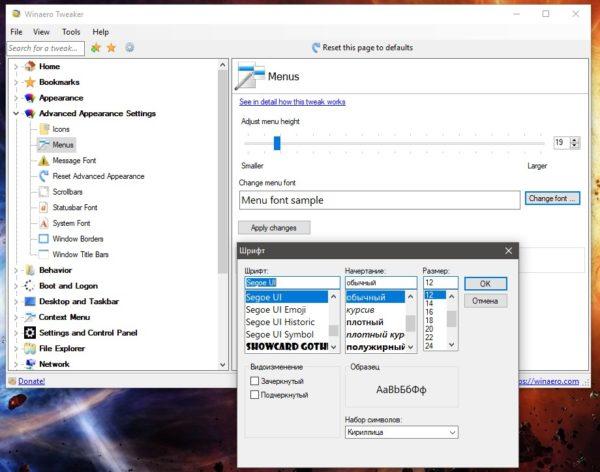Click the font size list scroll down arrow
This screenshot has height=472, width=600.
pos(452,345)
